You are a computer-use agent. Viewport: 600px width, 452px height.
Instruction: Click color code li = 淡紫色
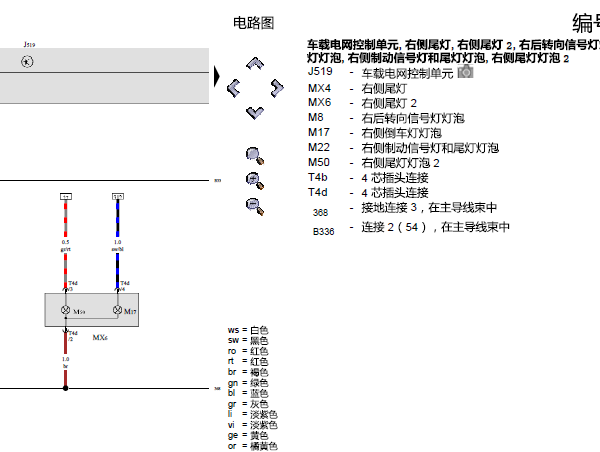point(253,414)
